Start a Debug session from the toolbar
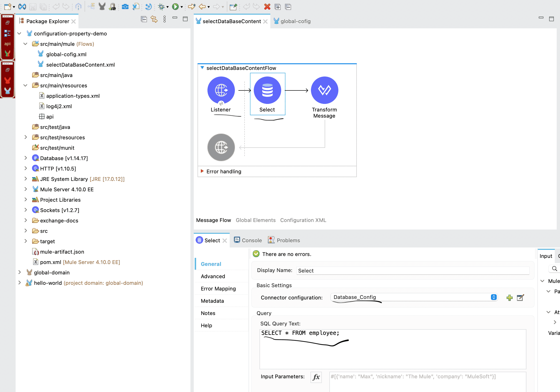Screen dimensions: 560x392 coord(162,7)
